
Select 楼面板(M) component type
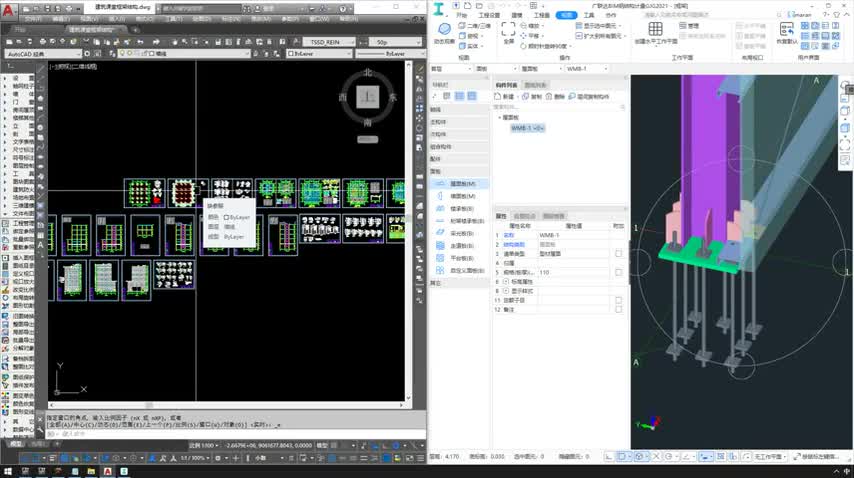point(462,196)
